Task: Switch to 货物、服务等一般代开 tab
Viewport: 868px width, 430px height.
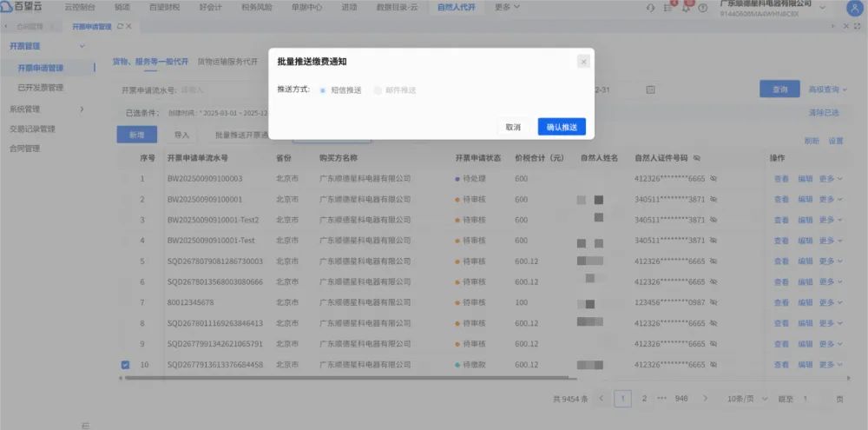Action: tap(150, 62)
